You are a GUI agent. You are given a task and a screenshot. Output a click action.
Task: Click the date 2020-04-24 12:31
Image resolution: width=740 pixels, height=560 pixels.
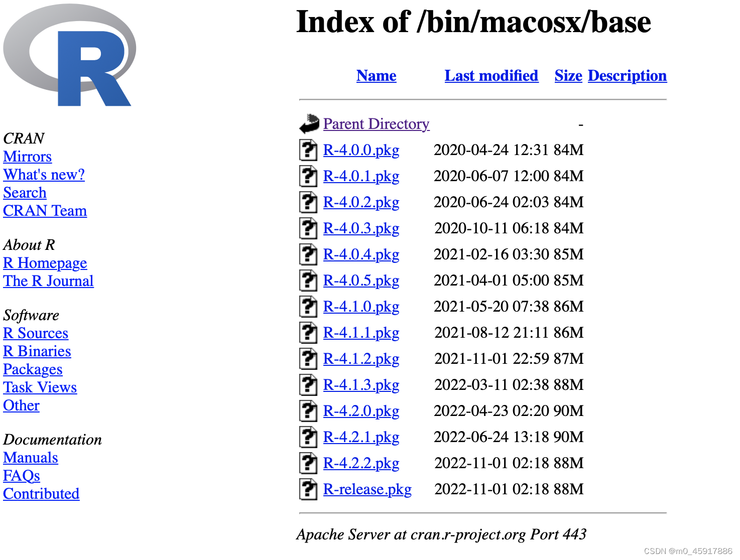491,150
